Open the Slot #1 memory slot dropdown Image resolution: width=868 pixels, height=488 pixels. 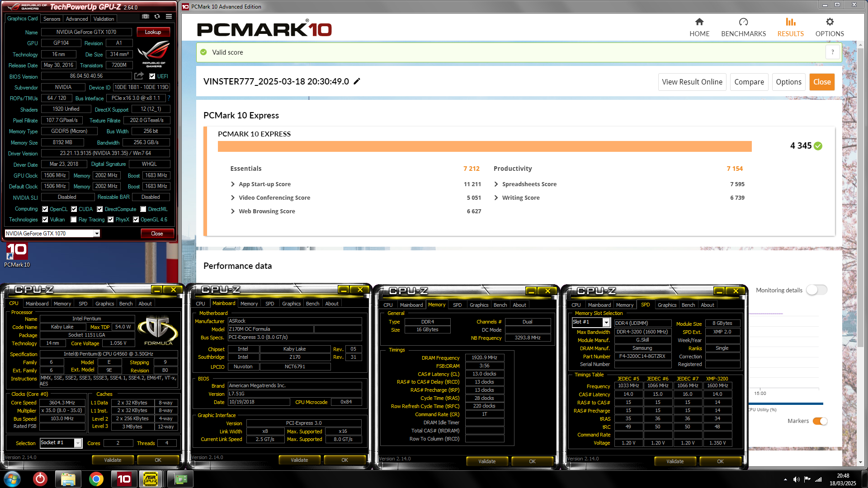(x=606, y=322)
